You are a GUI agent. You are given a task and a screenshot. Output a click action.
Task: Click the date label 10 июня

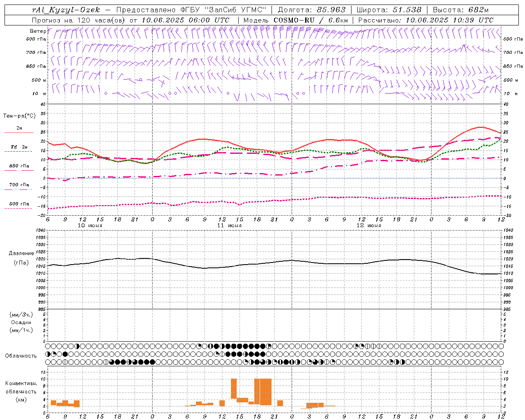coord(90,226)
